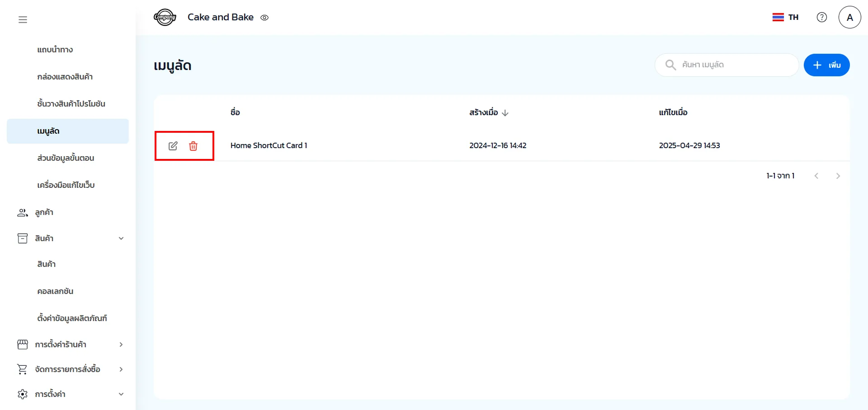
Task: Expand the จัดการรายการสั่งซื้อ section
Action: [x=121, y=369]
